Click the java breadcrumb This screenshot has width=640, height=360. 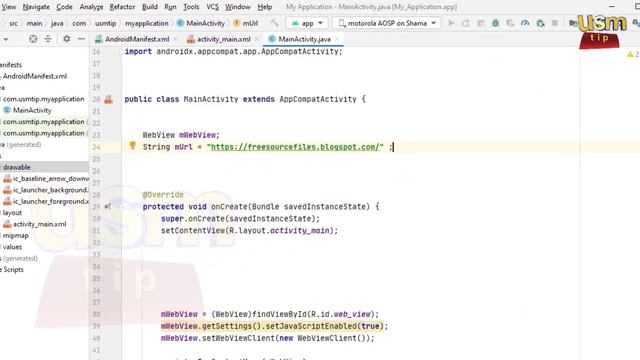tap(57, 23)
